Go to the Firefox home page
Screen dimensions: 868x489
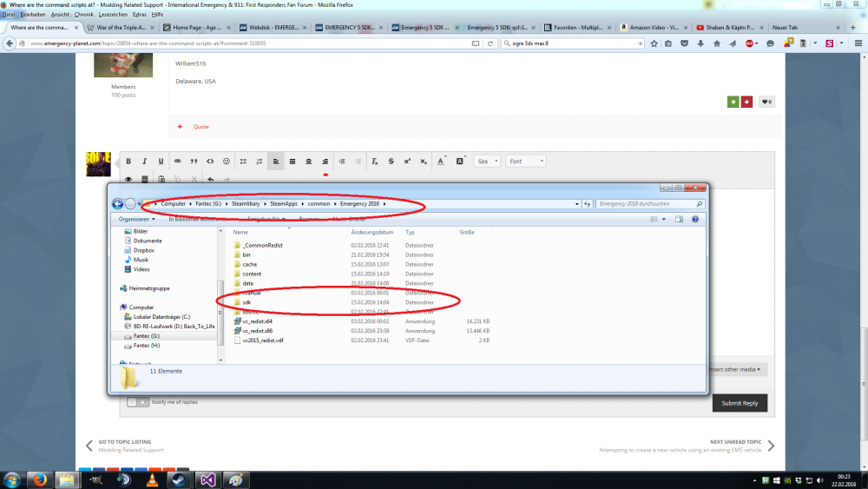[716, 43]
